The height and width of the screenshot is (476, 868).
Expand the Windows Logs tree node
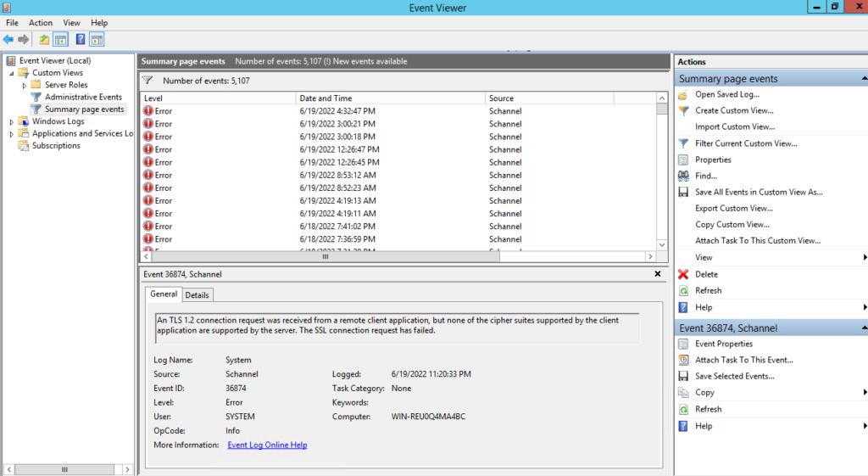12,121
